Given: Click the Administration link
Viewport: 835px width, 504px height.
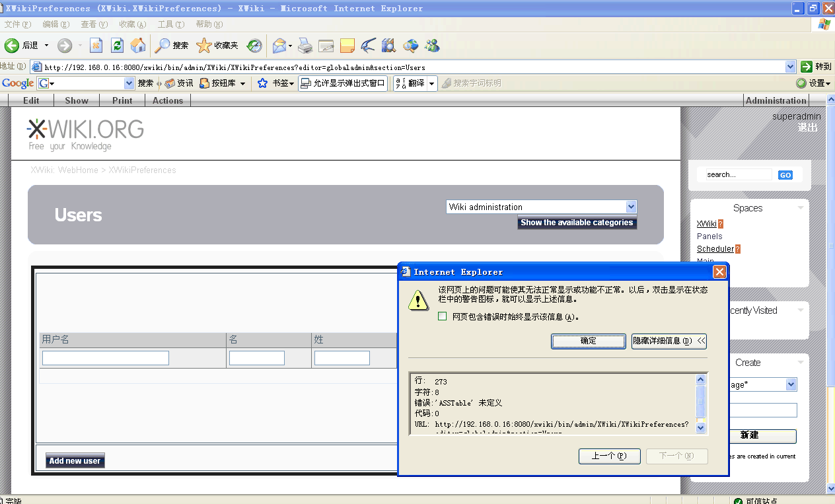Looking at the screenshot, I should pos(776,100).
